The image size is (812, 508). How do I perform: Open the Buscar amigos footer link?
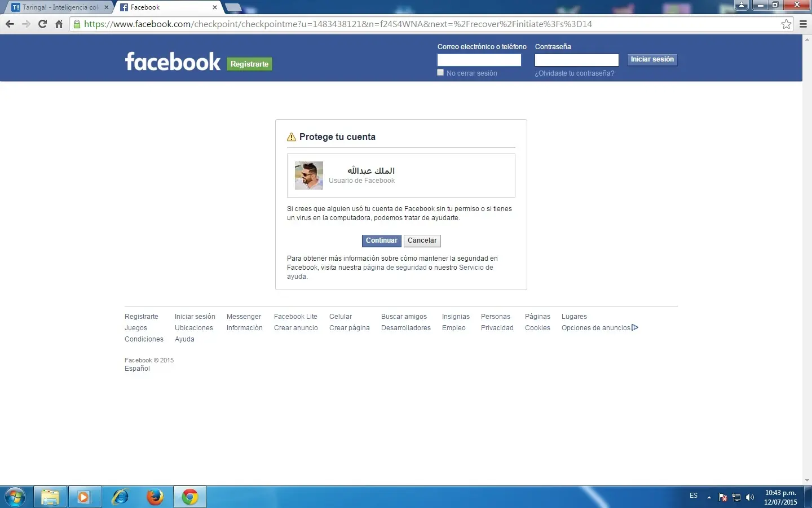click(x=404, y=317)
